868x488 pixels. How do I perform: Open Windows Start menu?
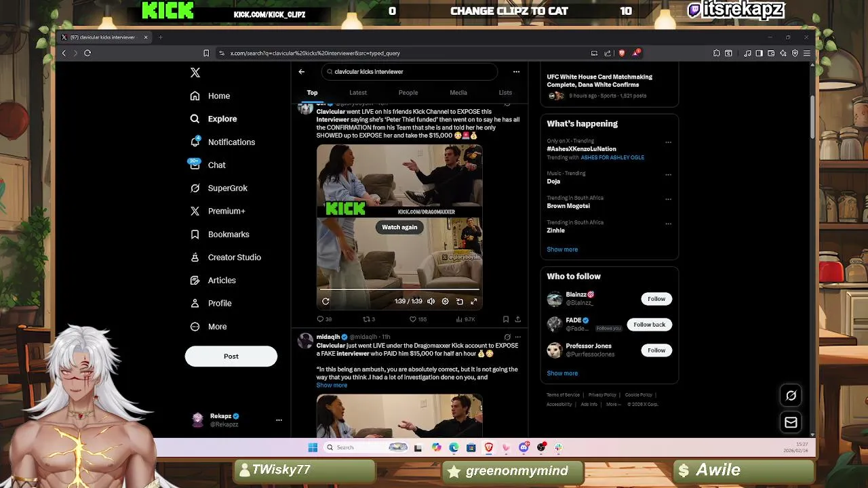313,447
